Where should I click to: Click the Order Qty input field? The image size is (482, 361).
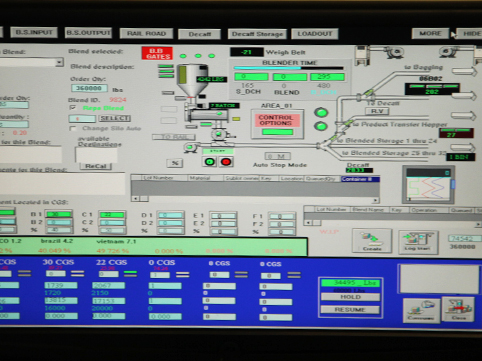coord(89,88)
